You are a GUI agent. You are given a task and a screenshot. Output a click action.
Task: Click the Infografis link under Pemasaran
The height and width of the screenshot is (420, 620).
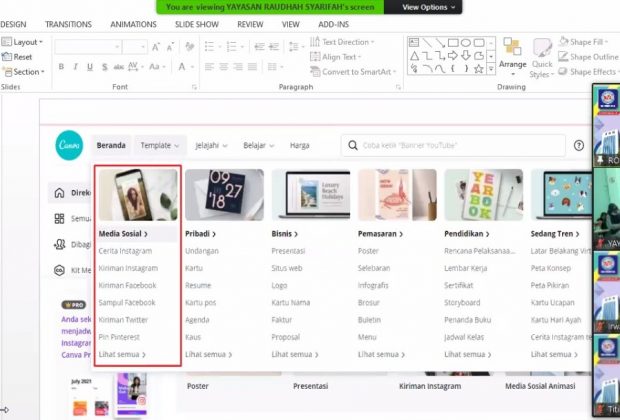373,286
